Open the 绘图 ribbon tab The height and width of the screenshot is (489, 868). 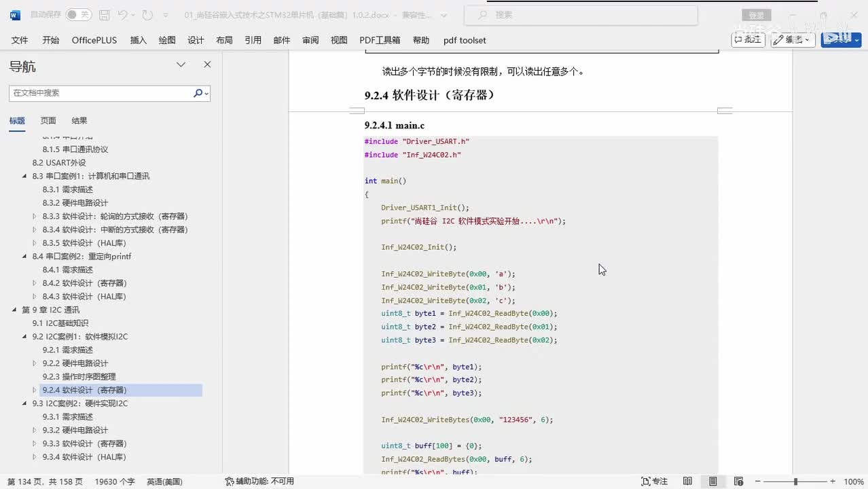click(x=167, y=40)
